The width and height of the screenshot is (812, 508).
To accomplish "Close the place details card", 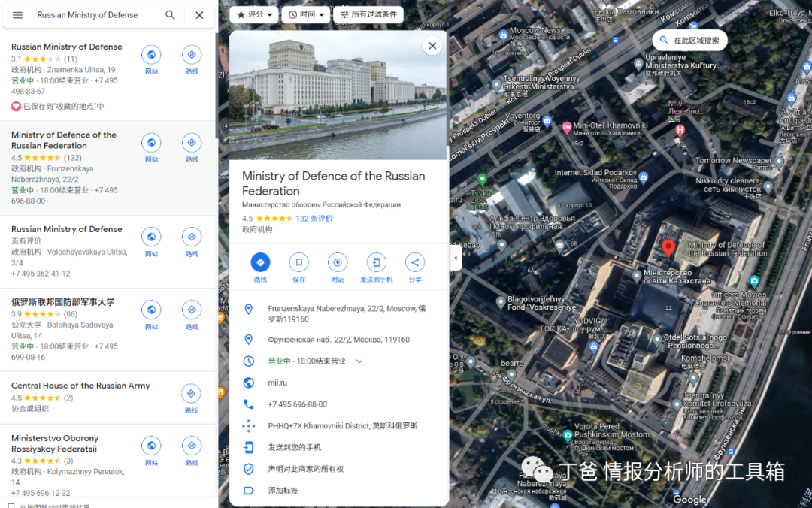I will click(x=432, y=46).
